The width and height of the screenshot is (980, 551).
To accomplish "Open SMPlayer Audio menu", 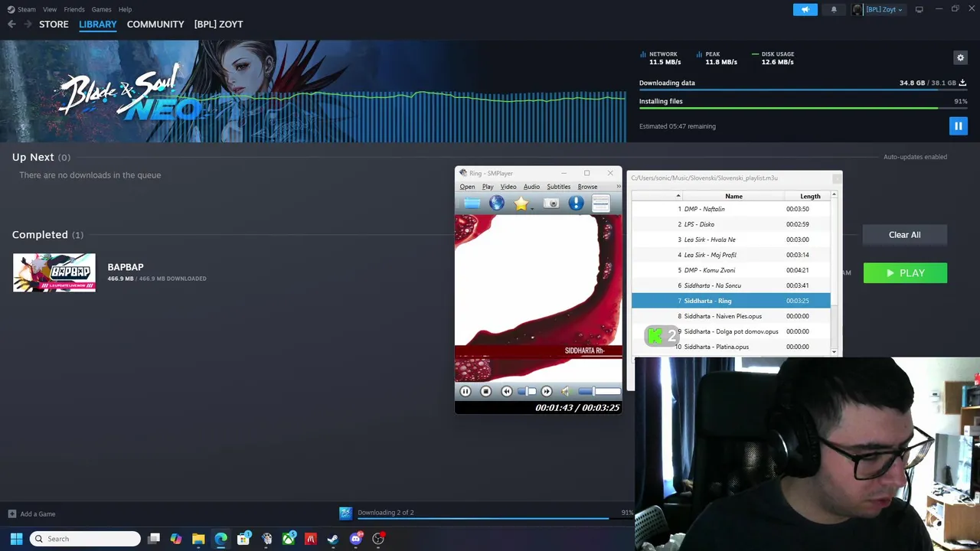I will (531, 187).
